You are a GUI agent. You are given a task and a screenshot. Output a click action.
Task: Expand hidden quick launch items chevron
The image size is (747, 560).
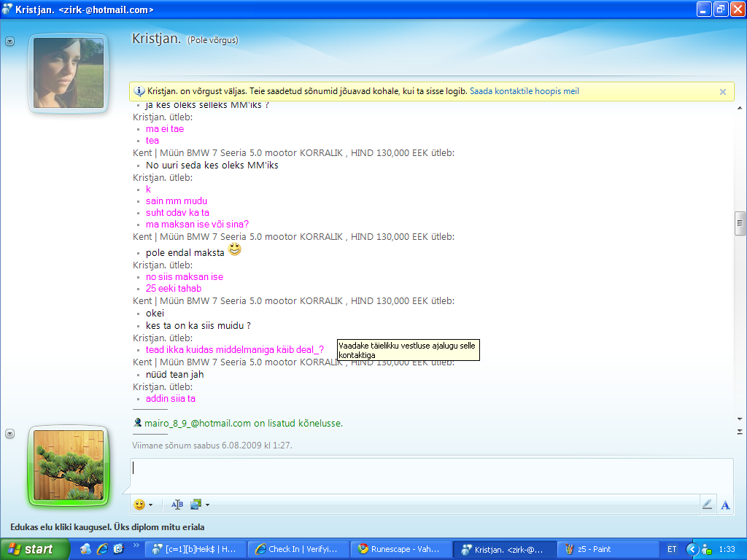[x=136, y=545]
